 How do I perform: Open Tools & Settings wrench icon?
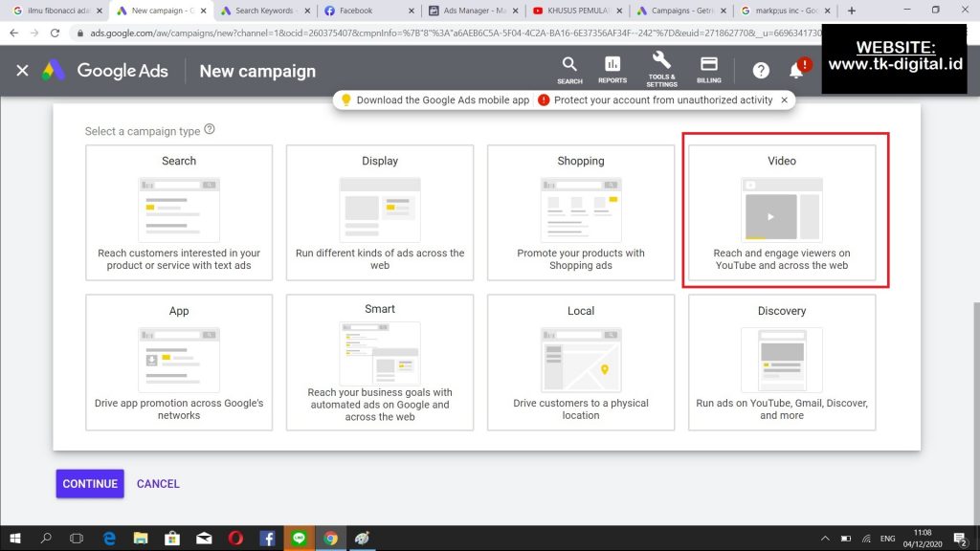click(661, 69)
